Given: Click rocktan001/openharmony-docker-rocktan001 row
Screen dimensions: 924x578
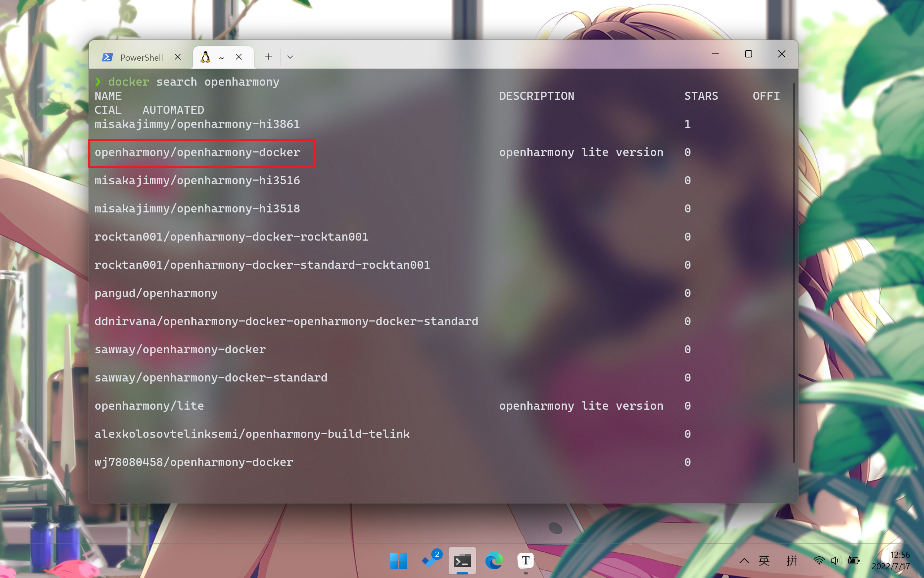Looking at the screenshot, I should [231, 237].
